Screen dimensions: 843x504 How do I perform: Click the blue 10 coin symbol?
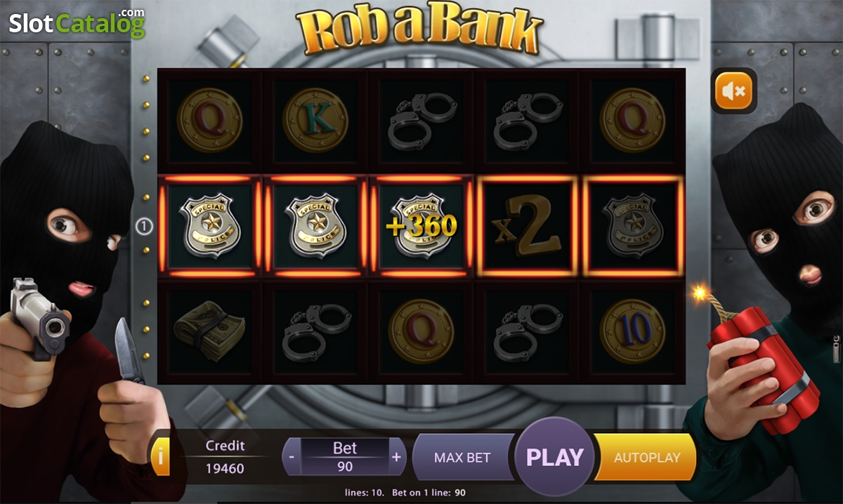click(632, 331)
